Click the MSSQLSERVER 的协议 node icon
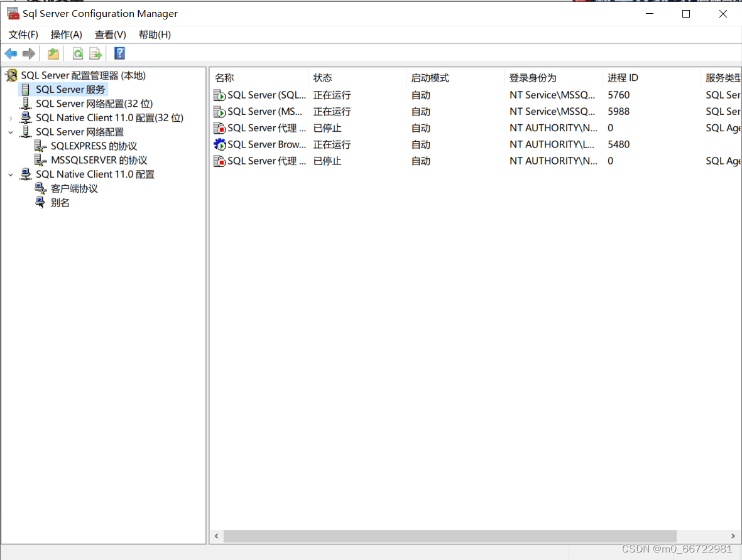 (41, 160)
